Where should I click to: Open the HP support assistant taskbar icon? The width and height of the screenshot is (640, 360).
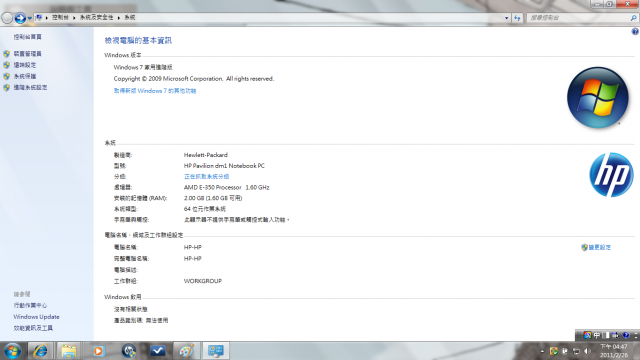coord(129,351)
